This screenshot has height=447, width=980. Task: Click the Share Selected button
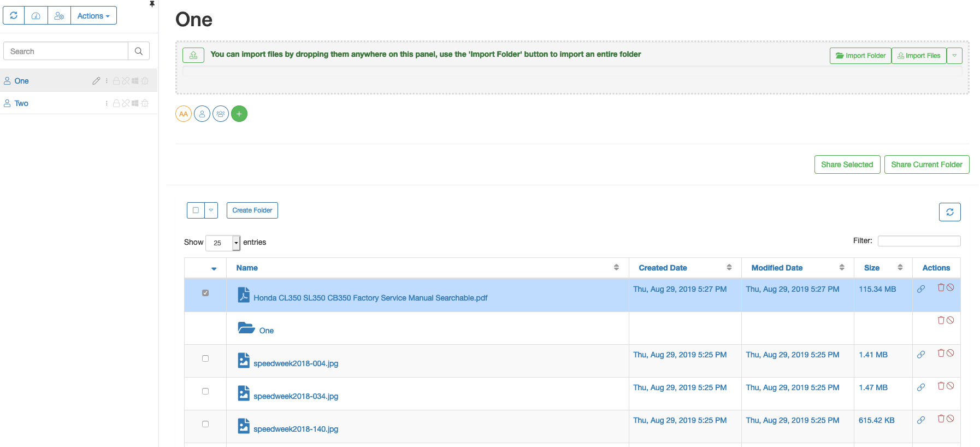(x=847, y=164)
